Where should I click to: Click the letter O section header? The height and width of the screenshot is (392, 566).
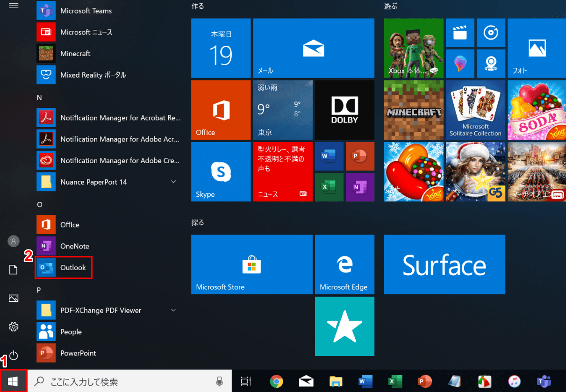[x=40, y=204]
